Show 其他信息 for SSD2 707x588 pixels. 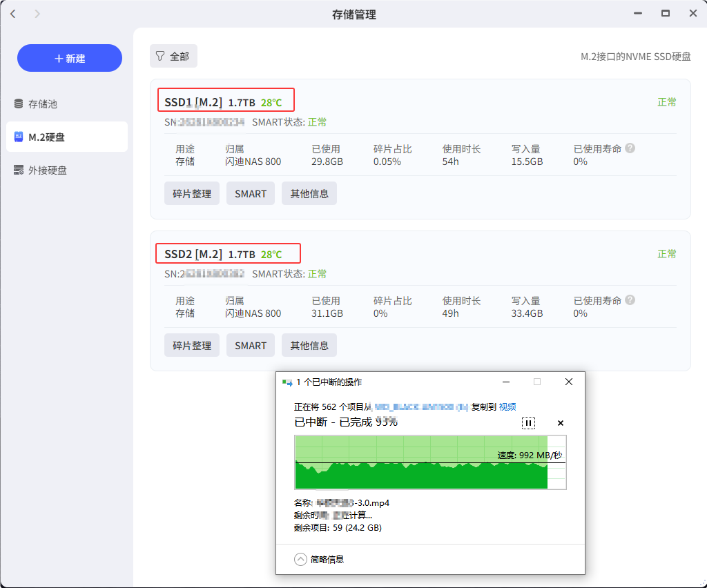pyautogui.click(x=309, y=346)
